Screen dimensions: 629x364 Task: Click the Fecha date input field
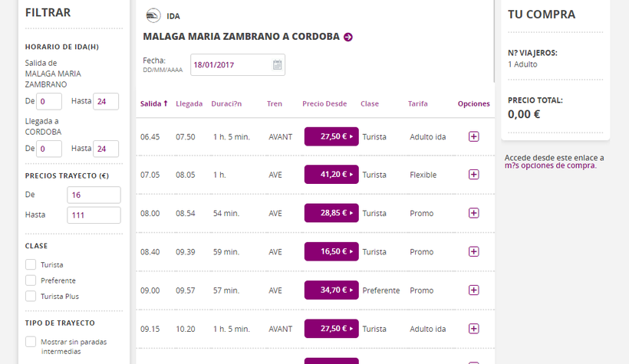(x=230, y=65)
